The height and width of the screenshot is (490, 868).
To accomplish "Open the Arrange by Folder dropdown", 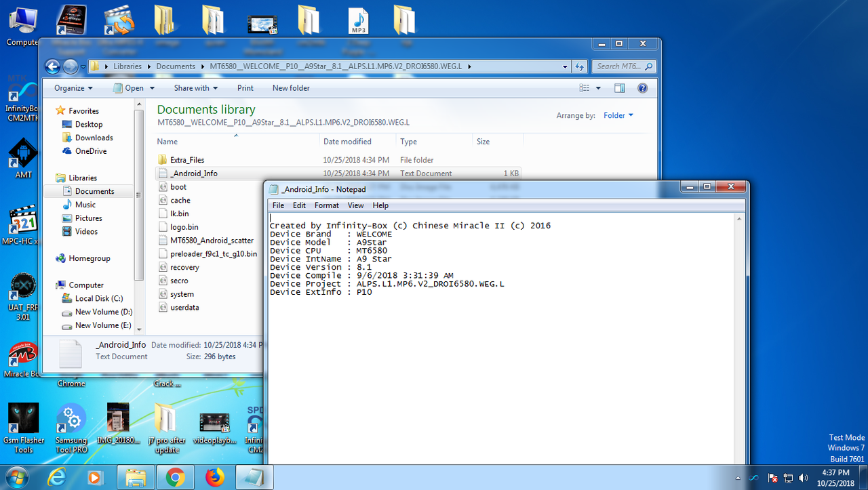I will tap(618, 115).
